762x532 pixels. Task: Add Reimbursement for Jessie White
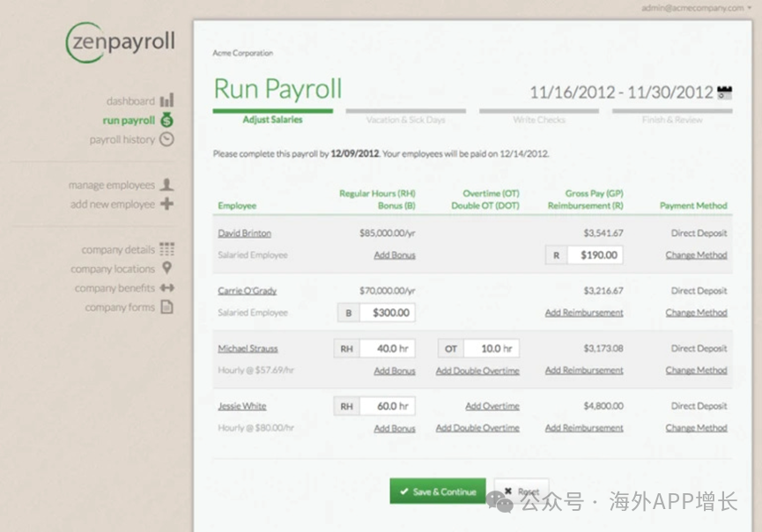coord(584,427)
